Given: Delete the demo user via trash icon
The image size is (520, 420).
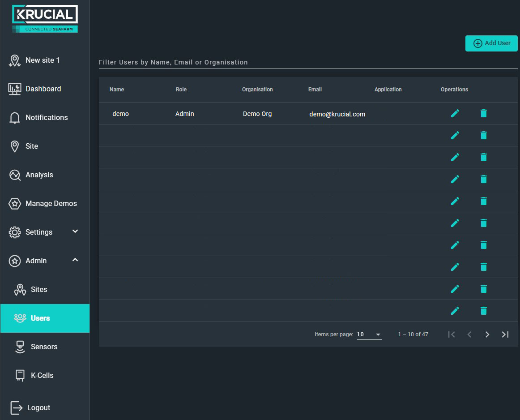Looking at the screenshot, I should [x=483, y=113].
